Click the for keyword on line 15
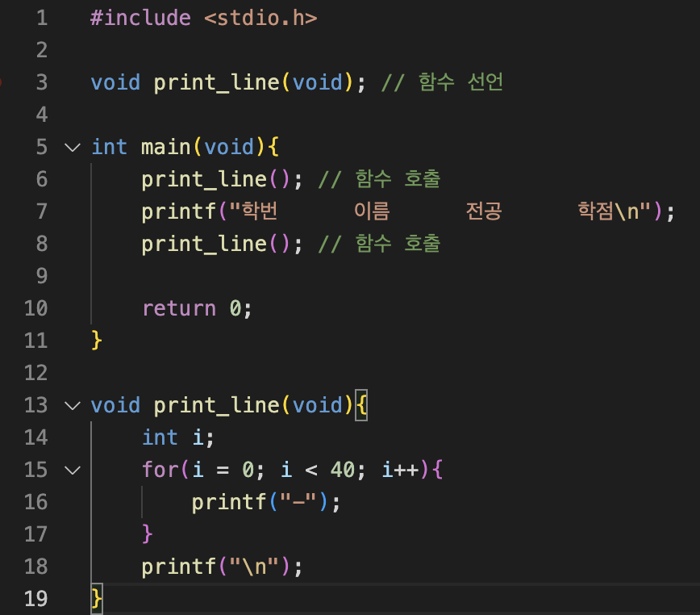This screenshot has height=615, width=700. coord(160,470)
